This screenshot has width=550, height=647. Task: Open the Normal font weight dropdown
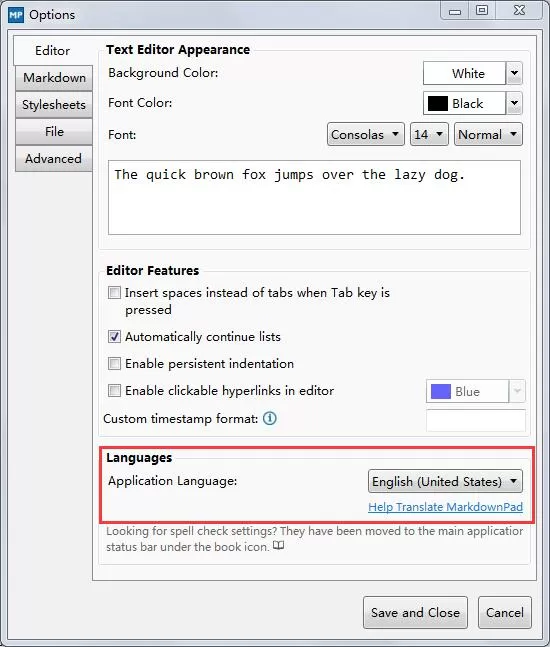tap(488, 135)
